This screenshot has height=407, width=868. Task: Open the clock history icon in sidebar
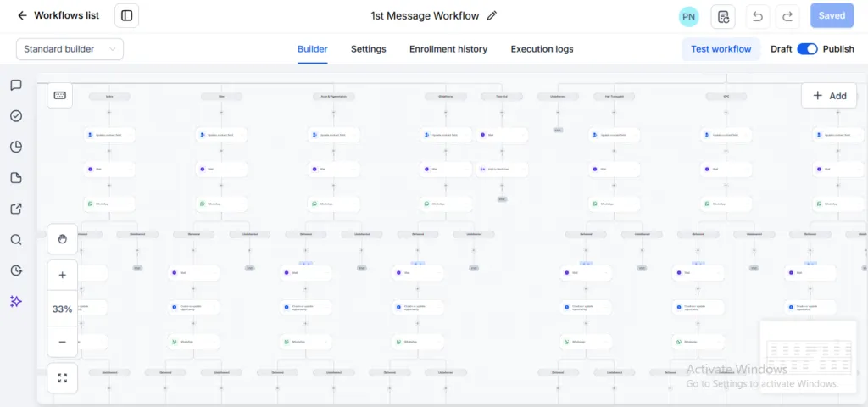16,270
